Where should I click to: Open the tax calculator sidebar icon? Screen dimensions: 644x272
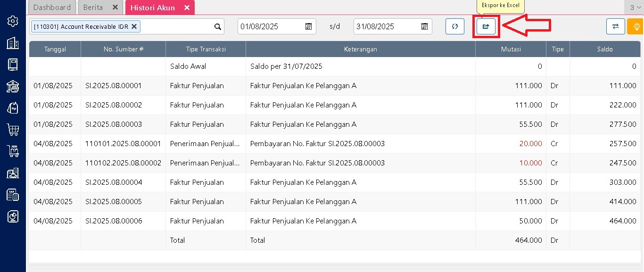click(13, 194)
